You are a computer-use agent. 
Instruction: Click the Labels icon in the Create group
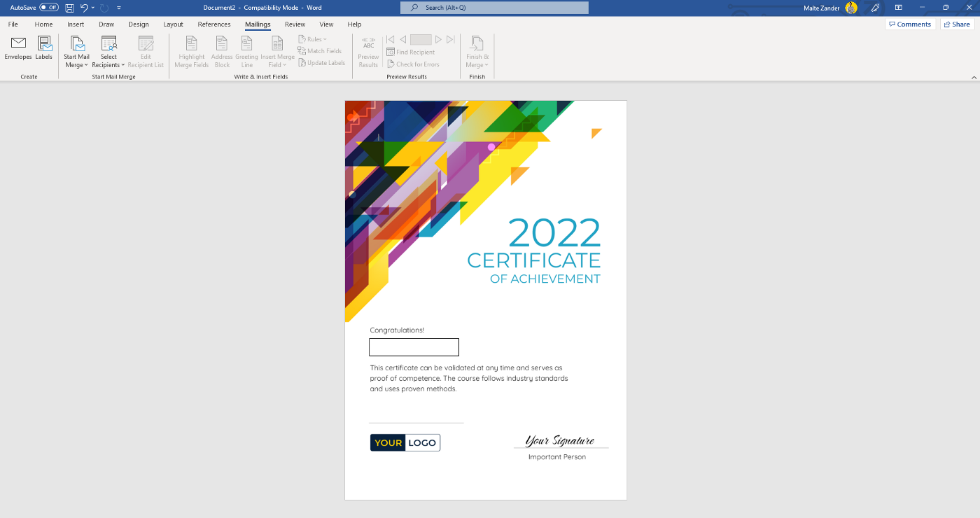pyautogui.click(x=43, y=50)
